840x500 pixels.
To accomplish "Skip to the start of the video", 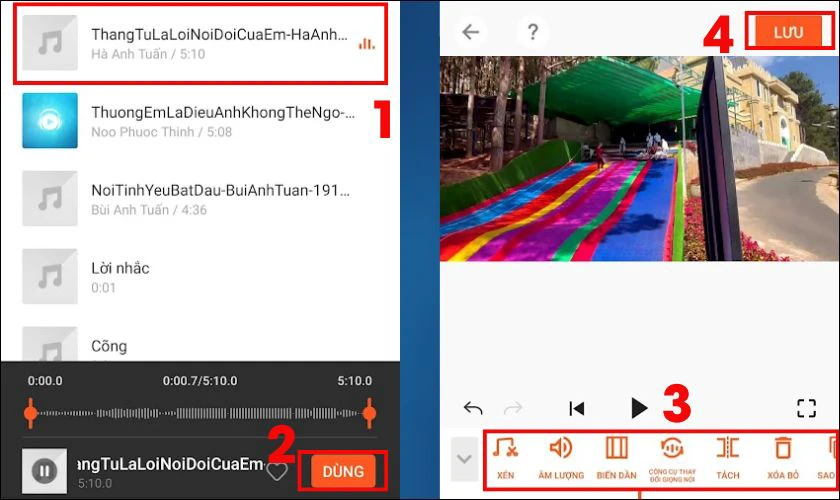I will tap(576, 408).
